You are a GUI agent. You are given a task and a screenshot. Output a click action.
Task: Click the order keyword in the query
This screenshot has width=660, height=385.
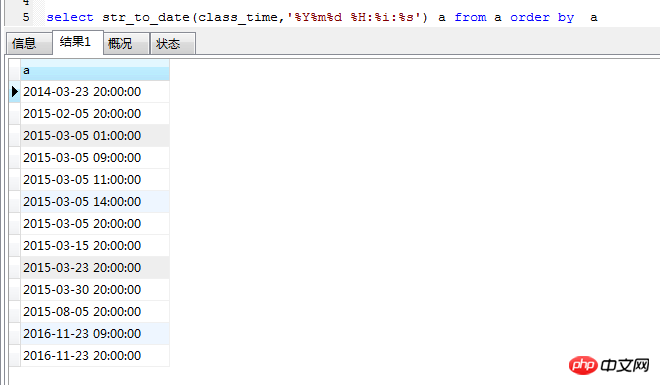click(x=530, y=17)
